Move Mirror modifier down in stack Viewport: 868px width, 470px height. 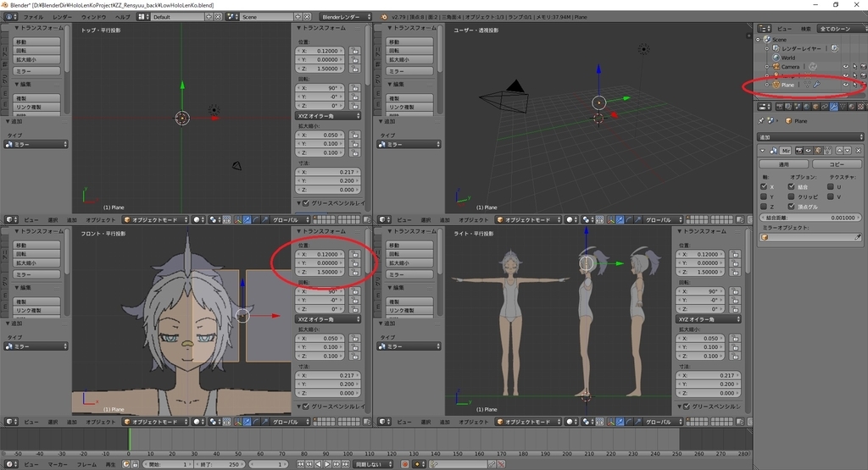[x=847, y=151]
